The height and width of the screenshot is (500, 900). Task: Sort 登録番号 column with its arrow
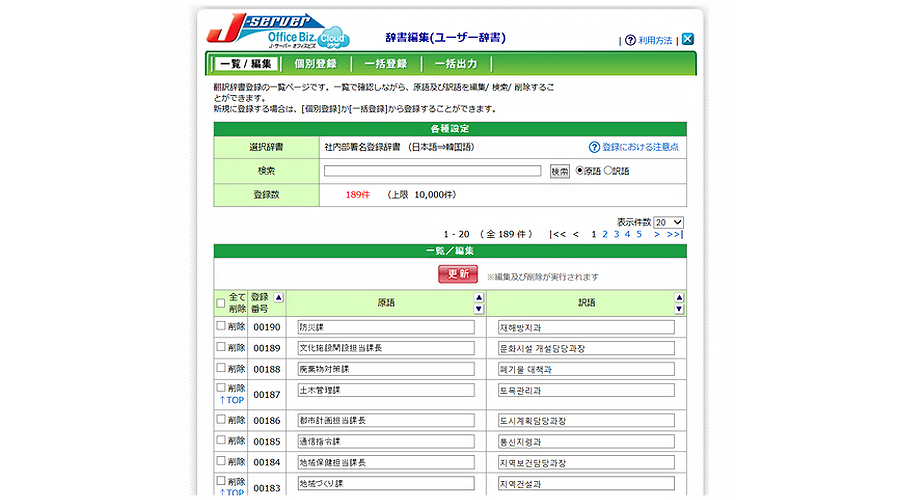coord(278,297)
